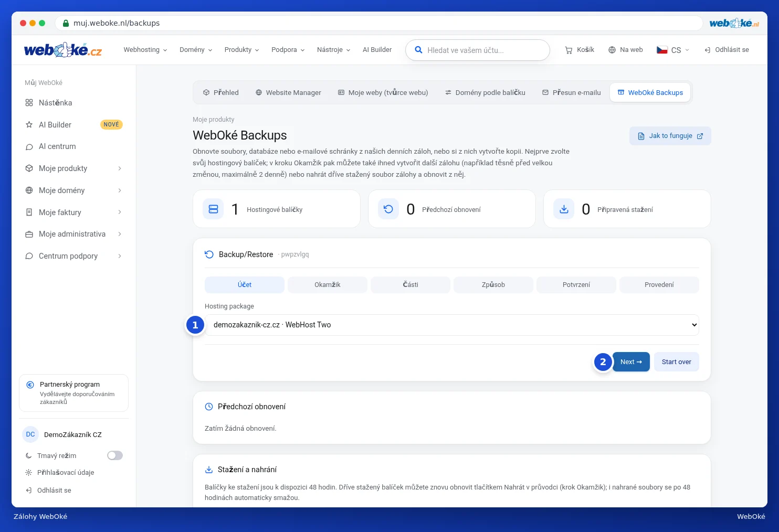Switch to the Přehled tab

[221, 92]
